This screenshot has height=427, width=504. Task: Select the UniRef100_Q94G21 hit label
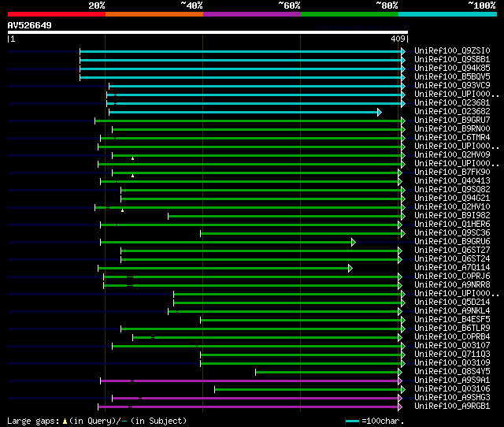point(452,199)
